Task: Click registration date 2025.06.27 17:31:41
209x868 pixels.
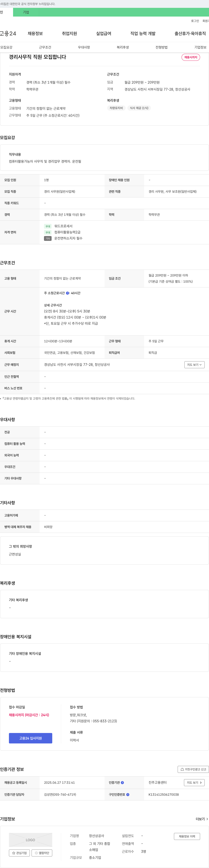Action: pyautogui.click(x=59, y=782)
